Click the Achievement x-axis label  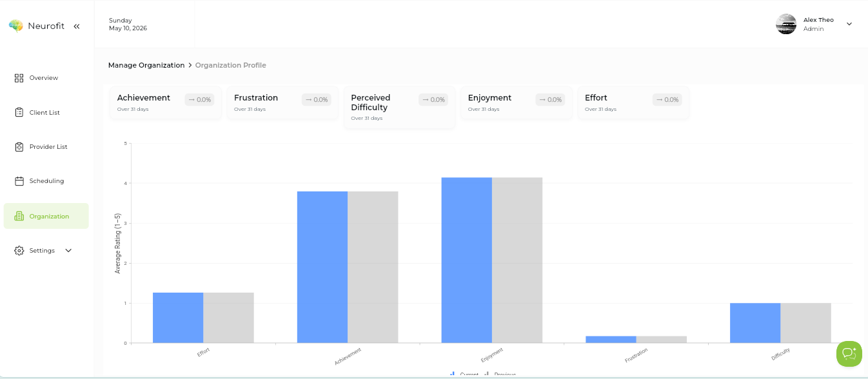pyautogui.click(x=348, y=356)
